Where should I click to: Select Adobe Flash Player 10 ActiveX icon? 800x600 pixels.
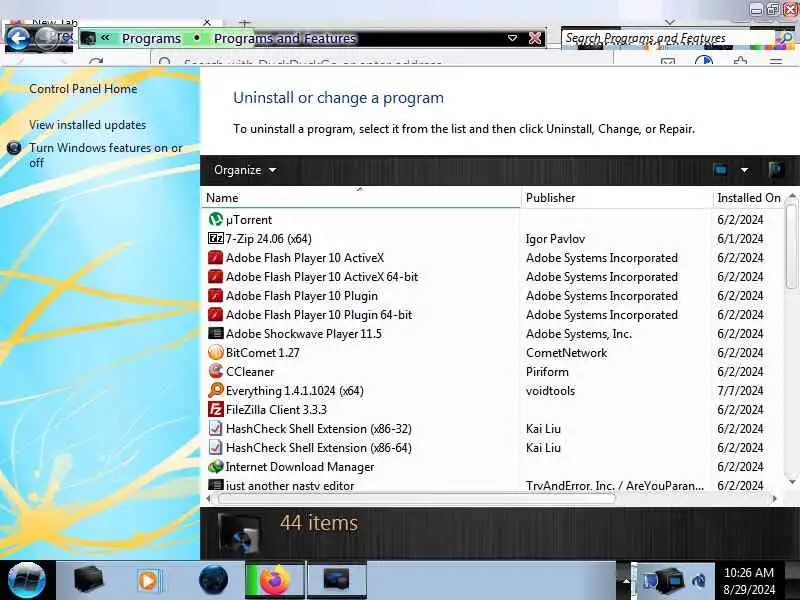click(x=215, y=258)
